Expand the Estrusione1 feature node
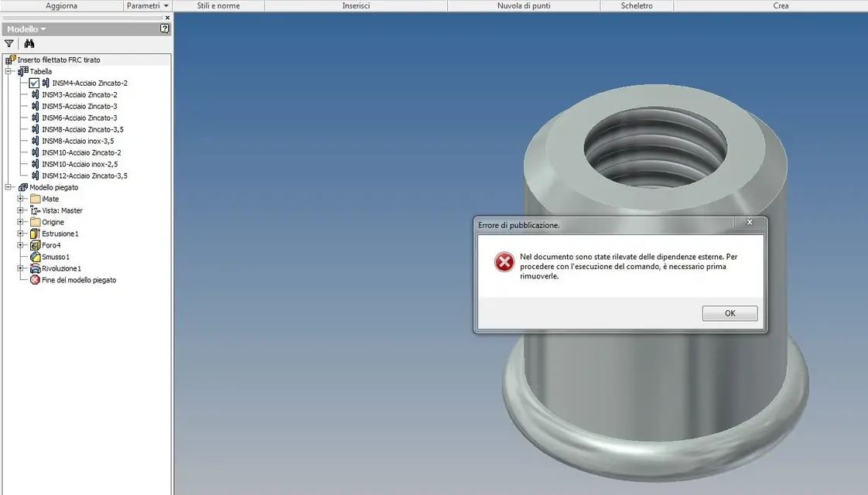This screenshot has width=868, height=495. point(20,234)
